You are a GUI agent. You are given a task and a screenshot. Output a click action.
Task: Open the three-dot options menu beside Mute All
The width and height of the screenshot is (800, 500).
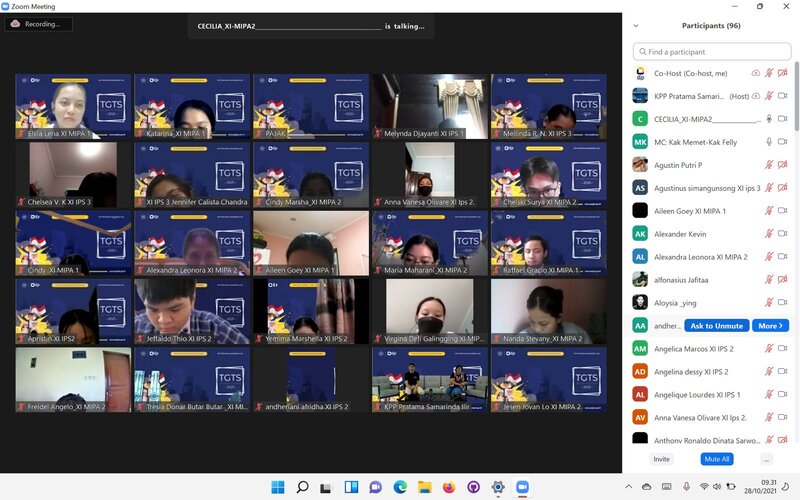766,459
